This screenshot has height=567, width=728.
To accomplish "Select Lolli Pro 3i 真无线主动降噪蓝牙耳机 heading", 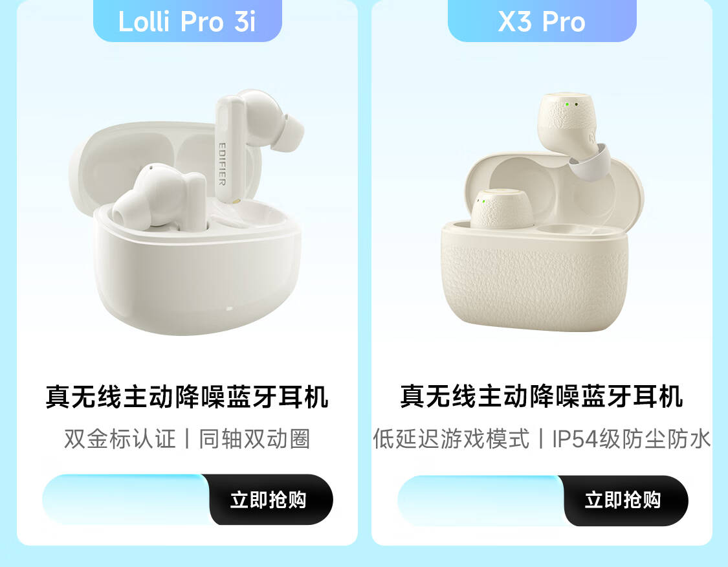I will [x=187, y=397].
